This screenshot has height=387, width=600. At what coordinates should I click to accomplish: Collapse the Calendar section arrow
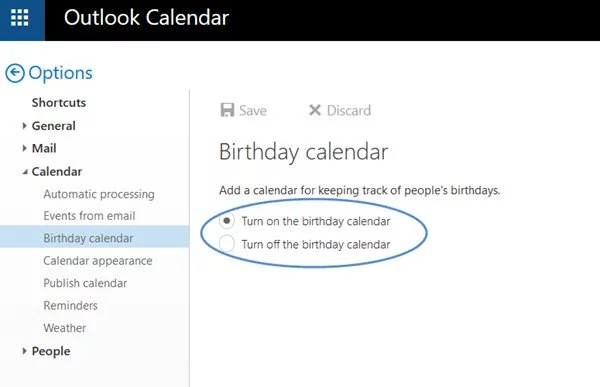click(x=25, y=172)
